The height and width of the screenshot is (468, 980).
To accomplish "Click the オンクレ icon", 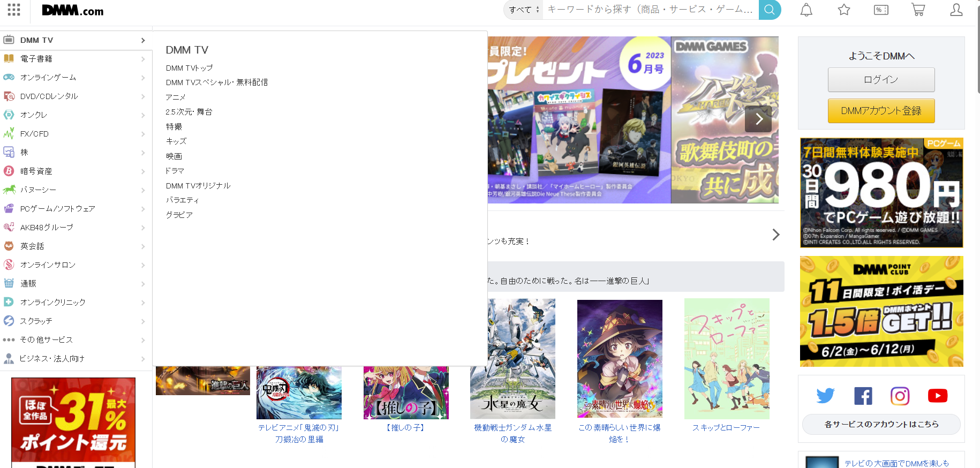I will 9,115.
